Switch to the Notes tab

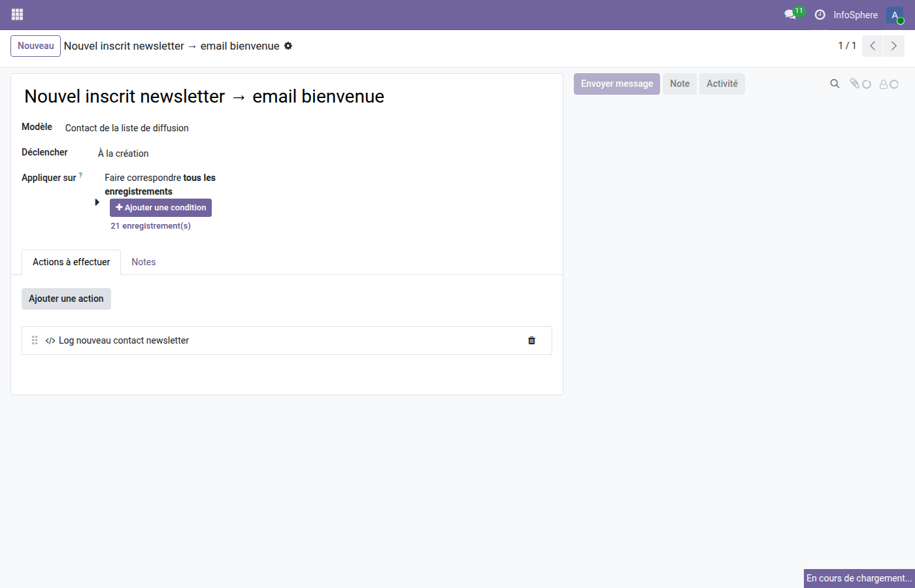(143, 262)
